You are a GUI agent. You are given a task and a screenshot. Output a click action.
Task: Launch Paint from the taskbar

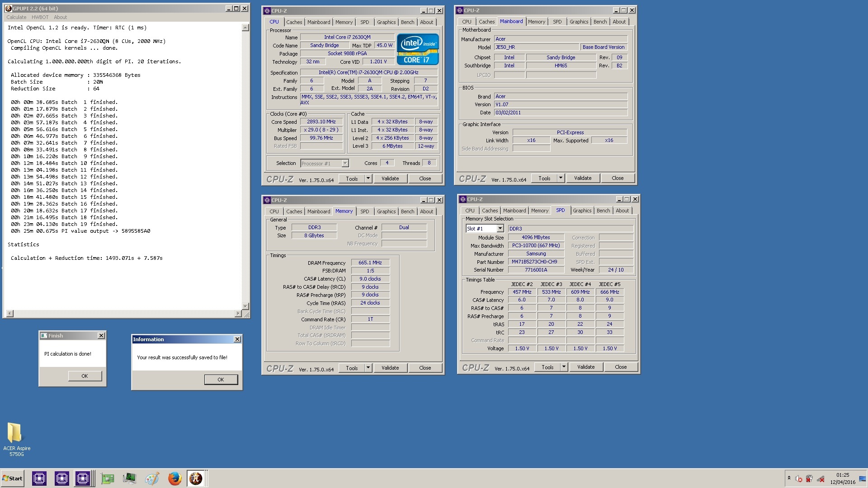[152, 479]
